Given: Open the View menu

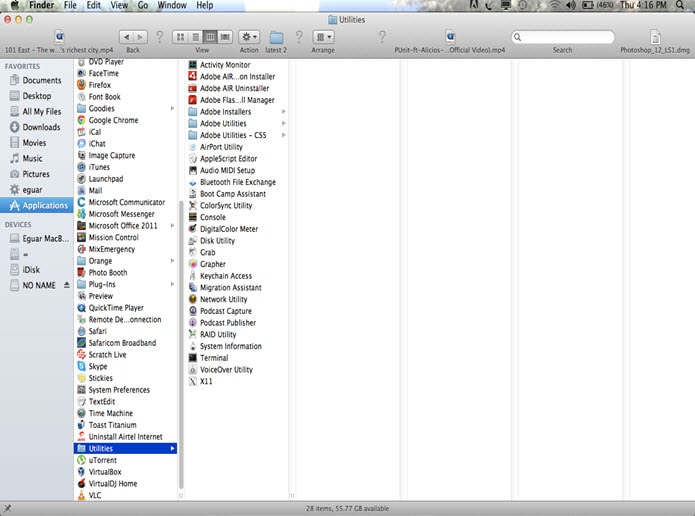Looking at the screenshot, I should point(119,5).
